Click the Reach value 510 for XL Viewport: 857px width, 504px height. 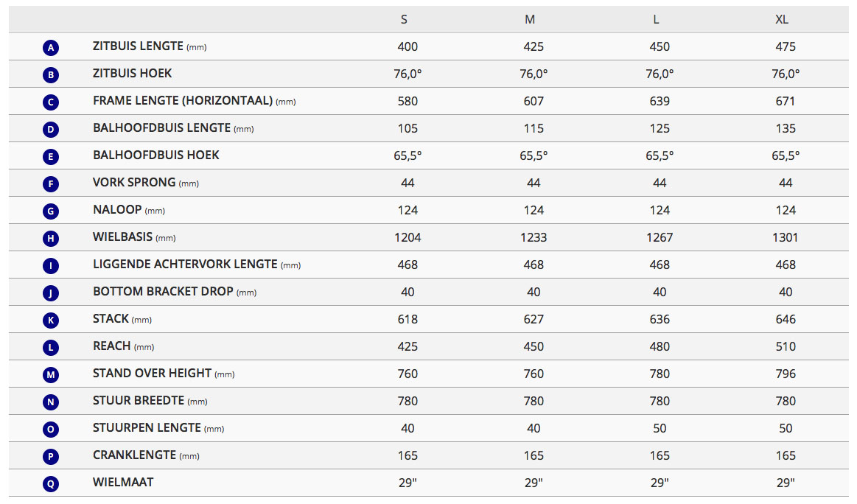pyautogui.click(x=786, y=346)
